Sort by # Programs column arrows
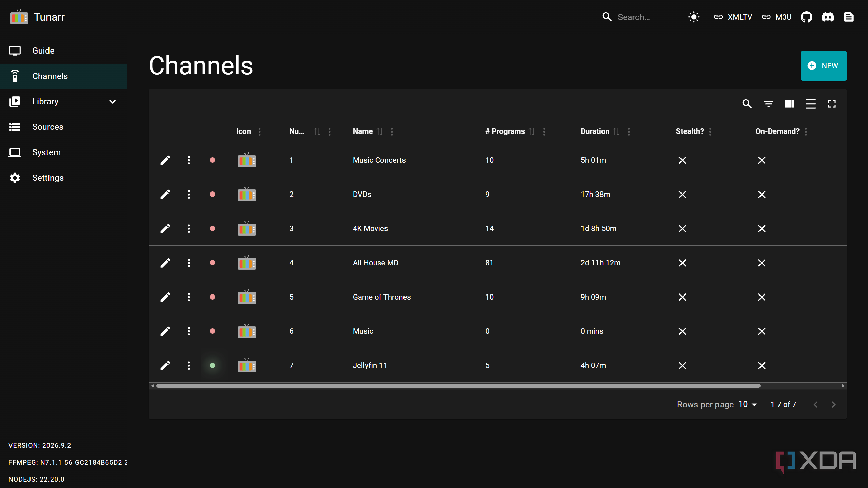 pos(532,131)
